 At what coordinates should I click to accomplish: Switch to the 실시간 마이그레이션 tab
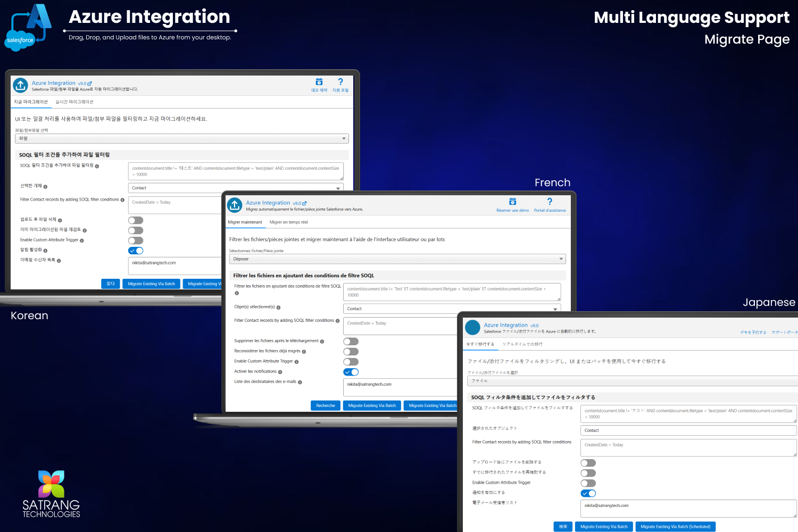74,102
